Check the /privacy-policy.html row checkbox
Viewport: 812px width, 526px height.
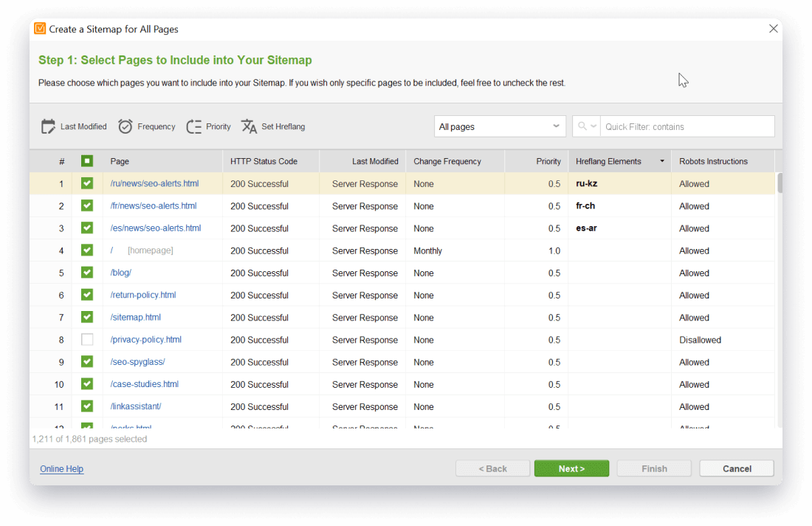(87, 339)
